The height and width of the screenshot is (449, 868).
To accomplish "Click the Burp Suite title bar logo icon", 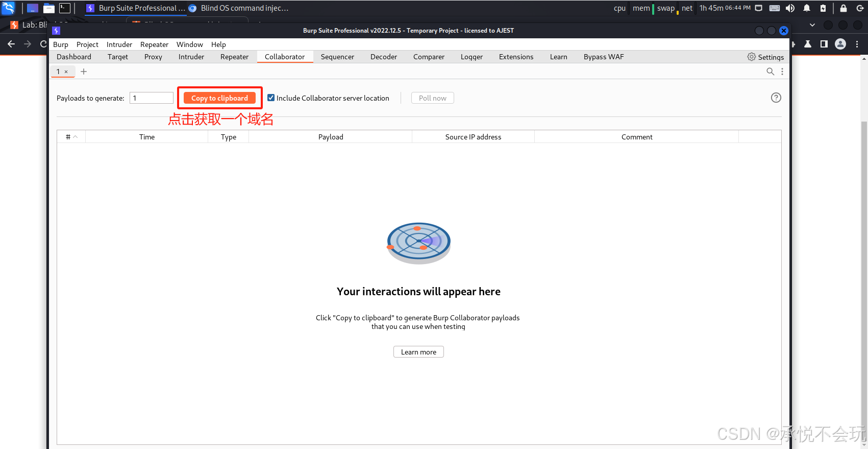I will [56, 31].
